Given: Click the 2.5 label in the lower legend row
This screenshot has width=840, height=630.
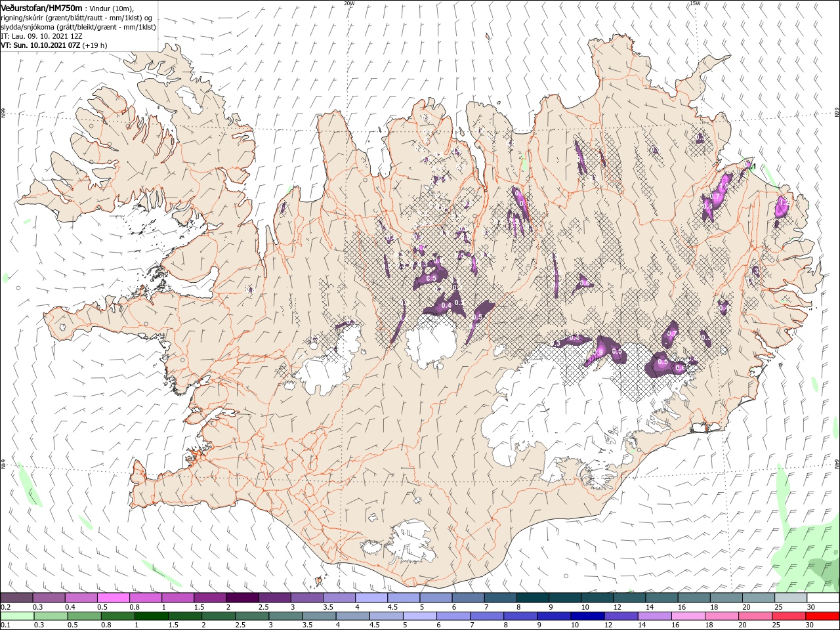Looking at the screenshot, I should (x=240, y=625).
